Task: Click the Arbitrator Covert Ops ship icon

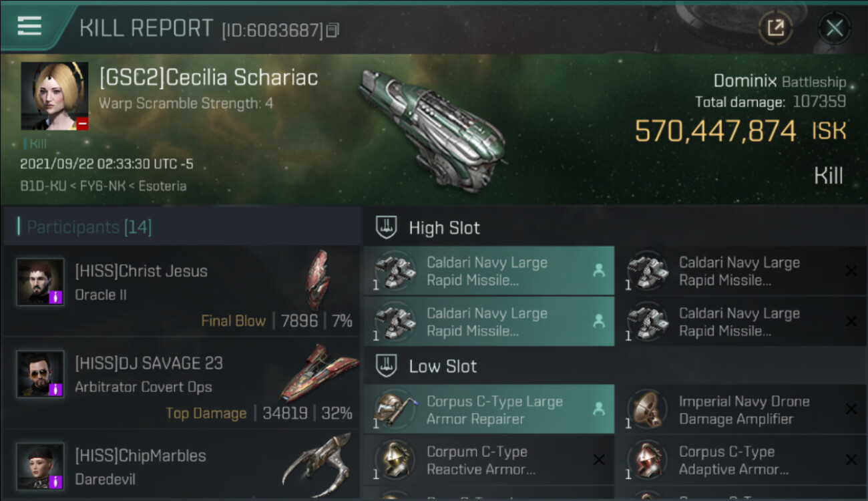Action: coord(310,373)
